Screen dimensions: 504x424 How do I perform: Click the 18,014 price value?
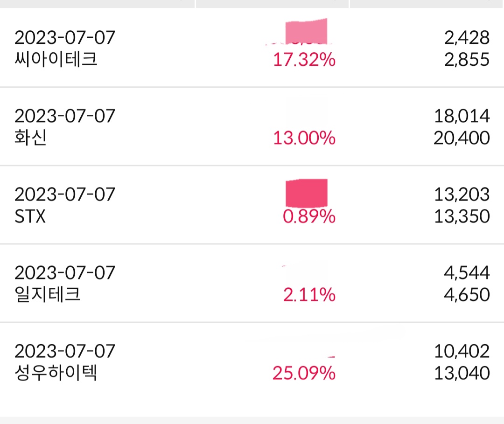point(462,116)
